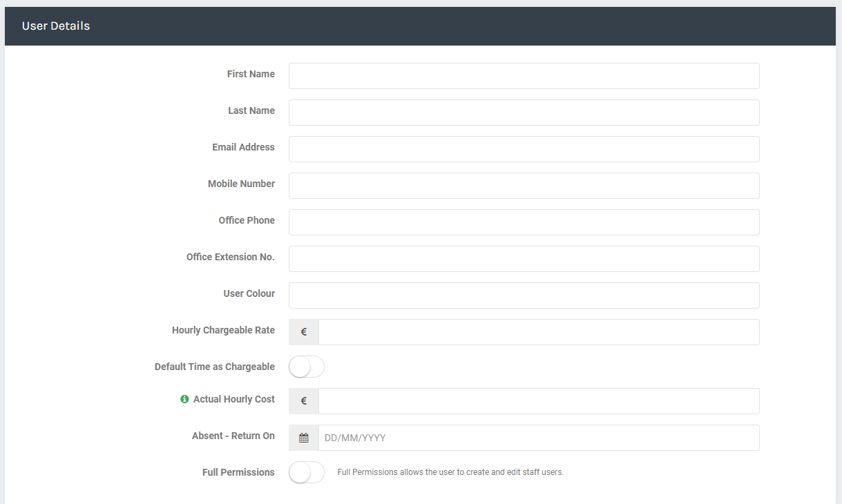Click the Hourly Chargeable Rate label
Viewport: 842px width, 504px height.
pos(223,330)
